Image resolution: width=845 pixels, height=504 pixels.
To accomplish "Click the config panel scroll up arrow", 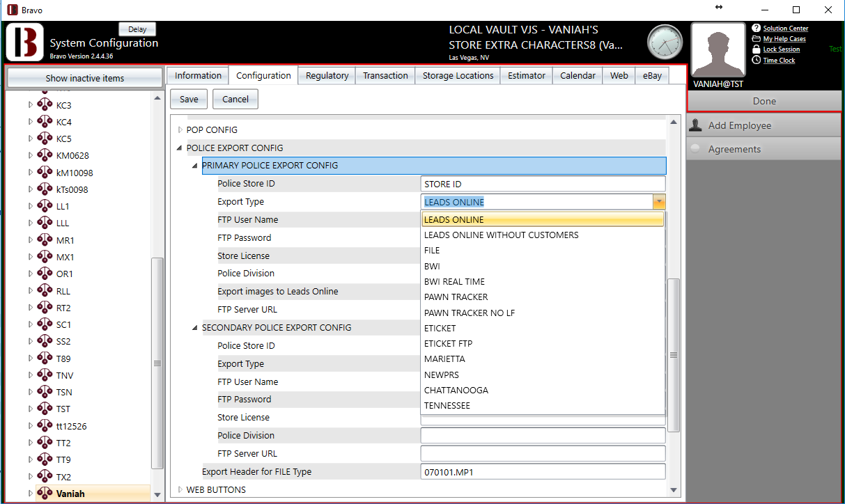I will pyautogui.click(x=674, y=123).
